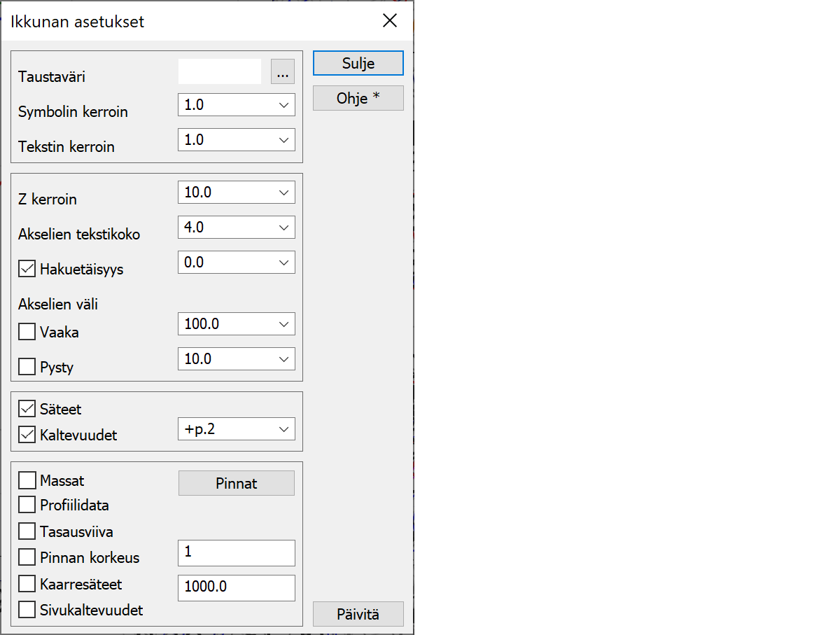Open the Z kerroin dropdown
Viewport: 840px width, 635px height.
point(237,193)
